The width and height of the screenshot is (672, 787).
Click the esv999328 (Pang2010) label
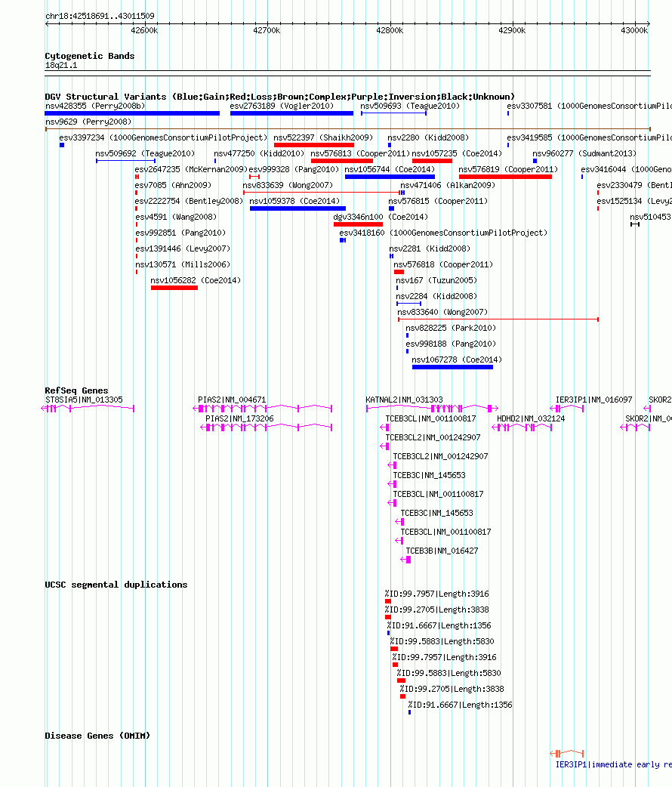(294, 170)
